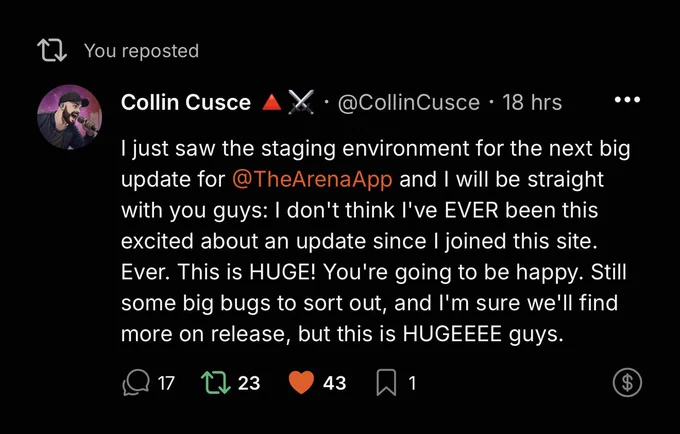
Task: Open the post by clicking its text
Action: pos(375,241)
